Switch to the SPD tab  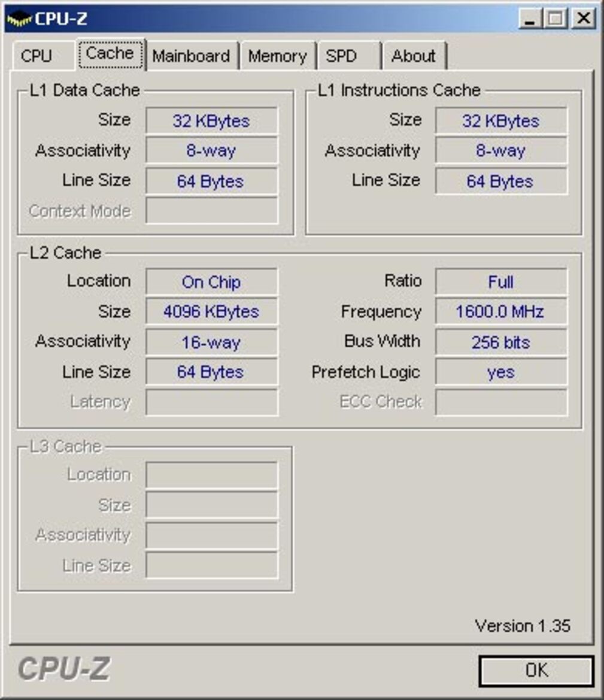tap(348, 56)
